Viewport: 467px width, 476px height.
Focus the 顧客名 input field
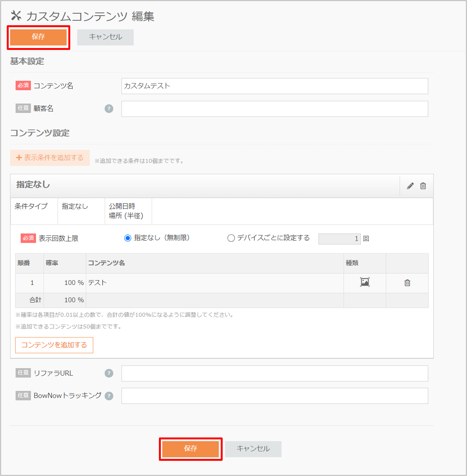[275, 109]
